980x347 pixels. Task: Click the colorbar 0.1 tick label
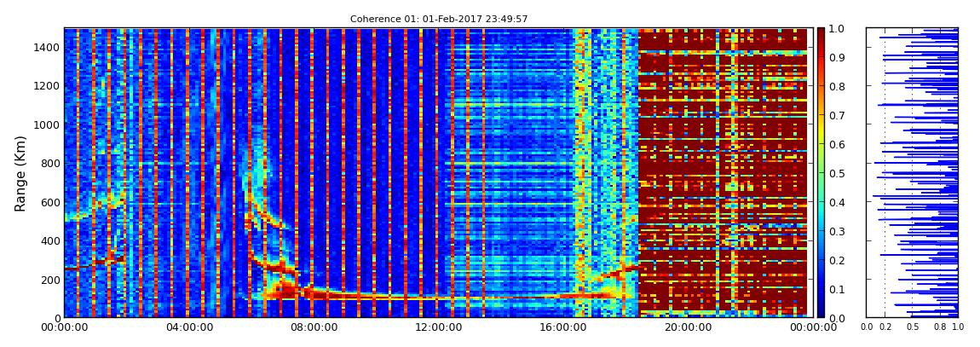(x=838, y=289)
